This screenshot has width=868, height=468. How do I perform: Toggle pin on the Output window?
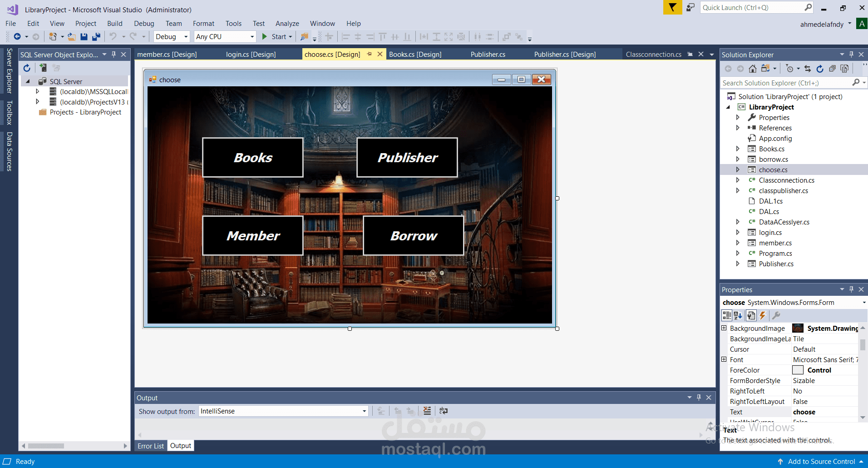tap(699, 397)
